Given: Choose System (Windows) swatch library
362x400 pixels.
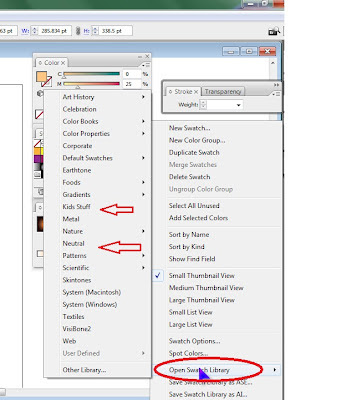Looking at the screenshot, I should tap(97, 304).
